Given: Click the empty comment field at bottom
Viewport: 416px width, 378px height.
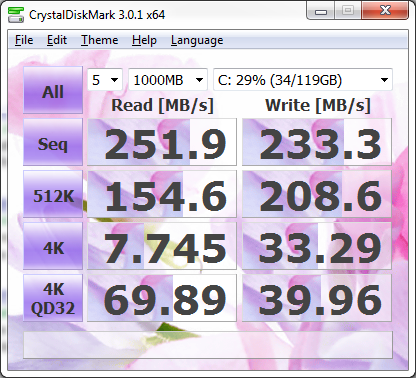Looking at the screenshot, I should tap(208, 345).
